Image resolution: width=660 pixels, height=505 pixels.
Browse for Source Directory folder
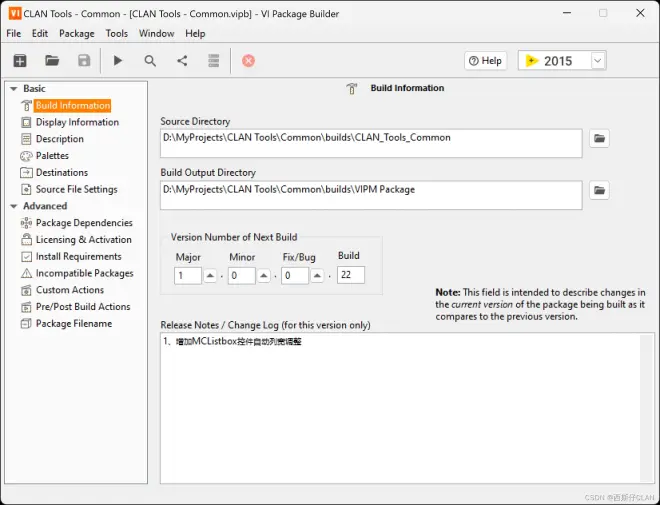pos(599,138)
